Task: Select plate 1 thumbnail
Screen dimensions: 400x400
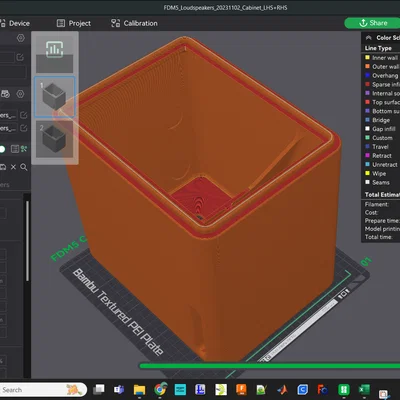Action: [54, 97]
